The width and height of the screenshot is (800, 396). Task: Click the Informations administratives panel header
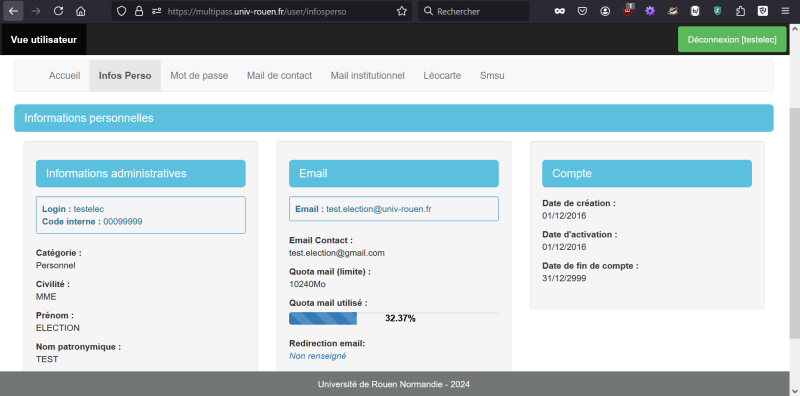coord(140,174)
